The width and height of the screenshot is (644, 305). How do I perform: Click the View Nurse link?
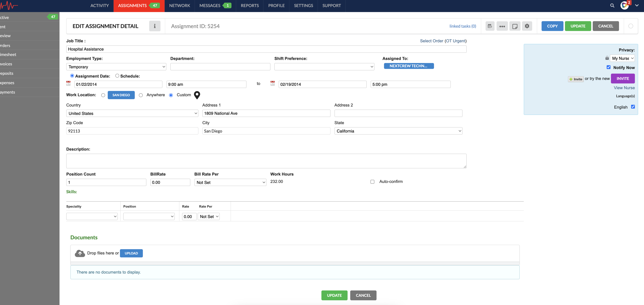(624, 88)
